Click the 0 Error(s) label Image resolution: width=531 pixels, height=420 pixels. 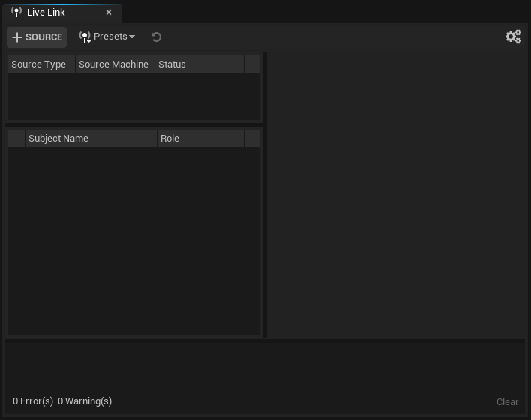(33, 401)
